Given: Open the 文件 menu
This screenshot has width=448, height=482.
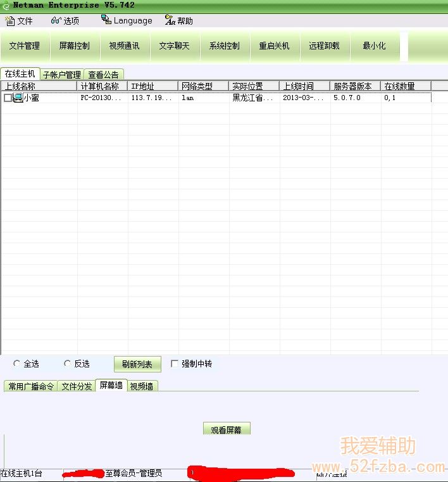Looking at the screenshot, I should click(x=19, y=21).
